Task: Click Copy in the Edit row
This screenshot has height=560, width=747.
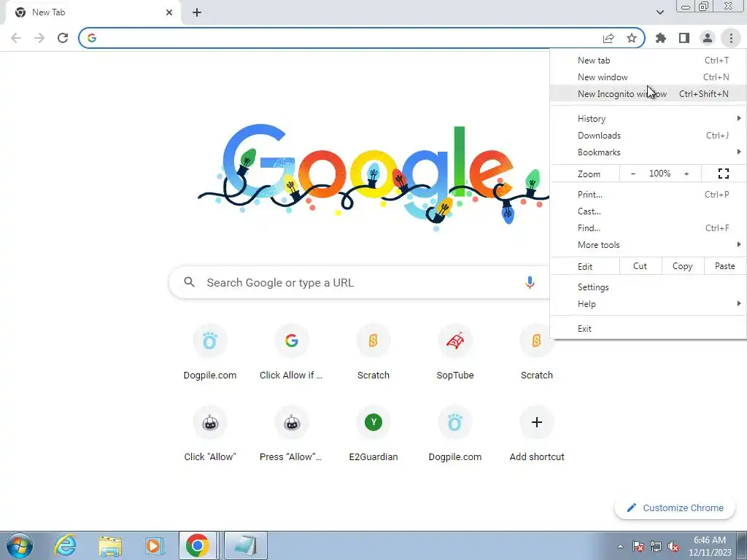Action: point(682,266)
